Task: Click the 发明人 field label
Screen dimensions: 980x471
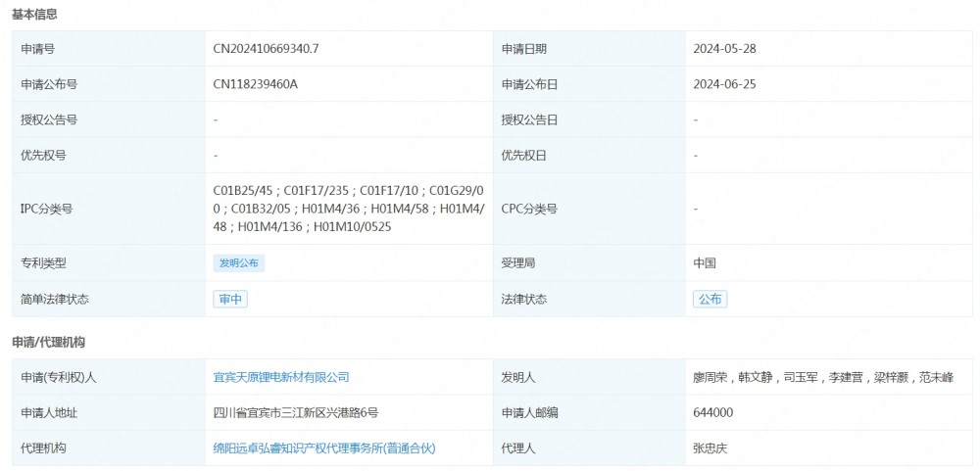Action: (517, 377)
